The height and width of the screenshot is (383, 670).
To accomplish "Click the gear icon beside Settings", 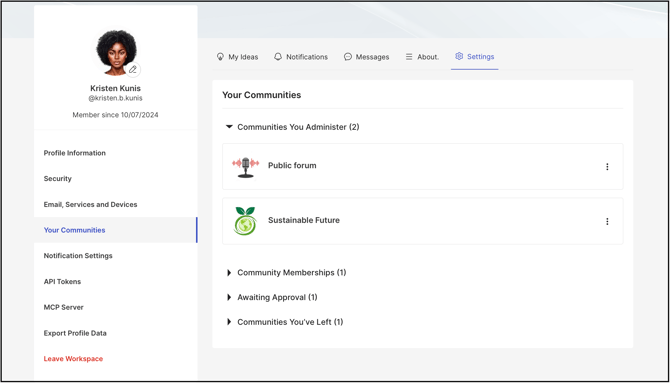I will click(x=459, y=56).
